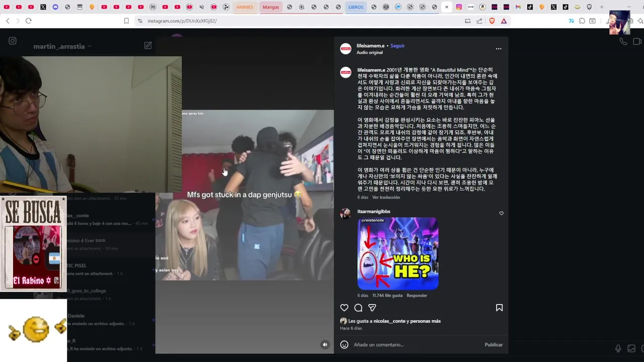Unmute the reel with the speaker icon
Viewport: 644px width, 362px height.
[325, 344]
